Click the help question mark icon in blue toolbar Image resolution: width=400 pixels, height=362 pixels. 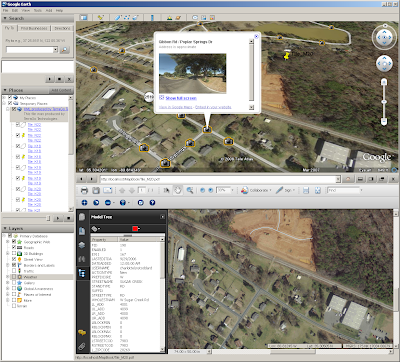point(152,203)
